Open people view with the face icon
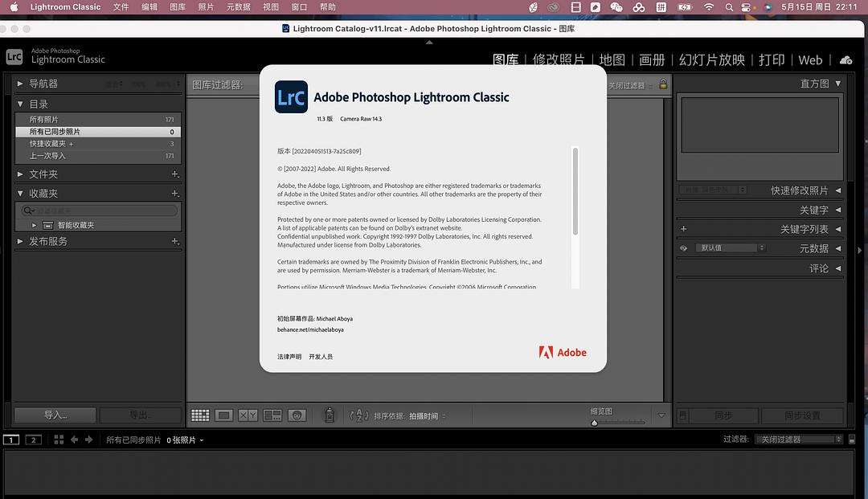This screenshot has height=499, width=868. [x=297, y=415]
